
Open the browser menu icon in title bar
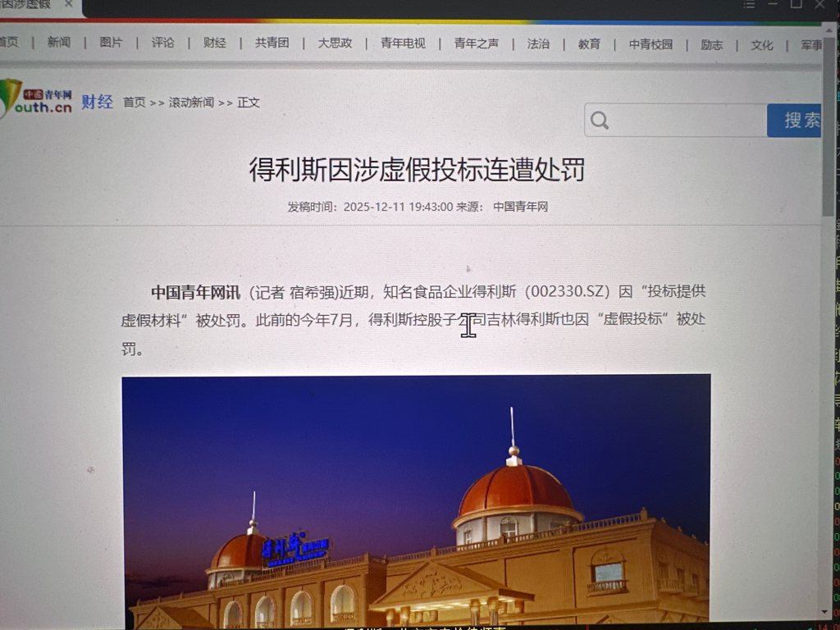(749, 4)
